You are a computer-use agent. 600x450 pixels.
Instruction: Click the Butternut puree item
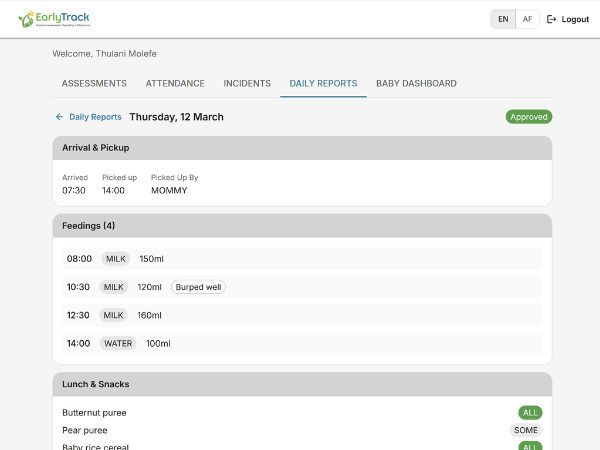point(94,412)
